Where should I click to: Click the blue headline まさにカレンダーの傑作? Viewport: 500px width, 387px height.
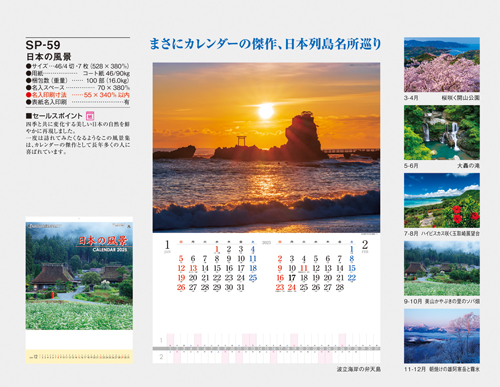click(x=265, y=44)
